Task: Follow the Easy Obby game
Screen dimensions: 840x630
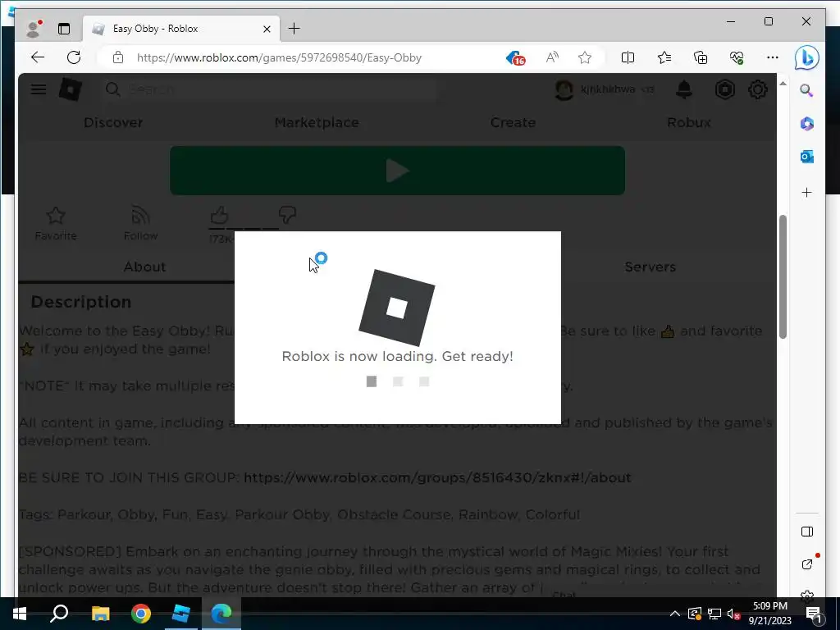Action: coord(140,224)
